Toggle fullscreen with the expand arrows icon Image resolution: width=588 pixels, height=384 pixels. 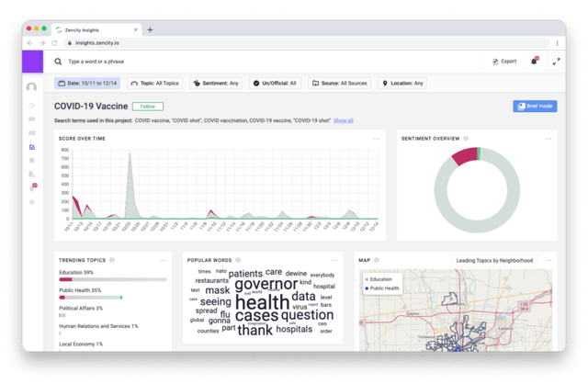557,62
